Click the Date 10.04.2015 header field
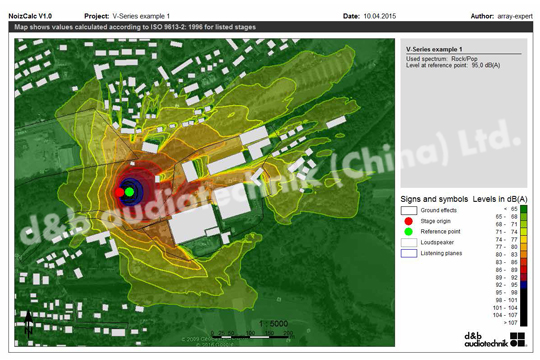Viewport: 540px width, 360px height. (369, 16)
